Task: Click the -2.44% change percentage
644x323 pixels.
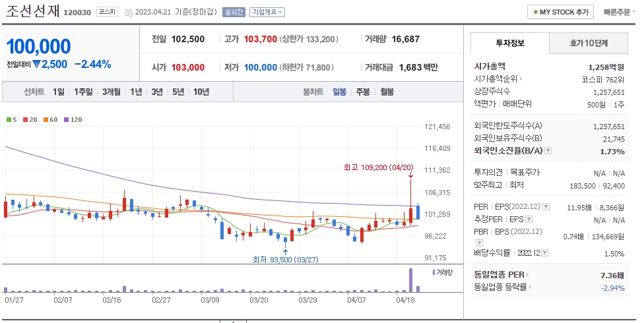Action: tap(93, 64)
